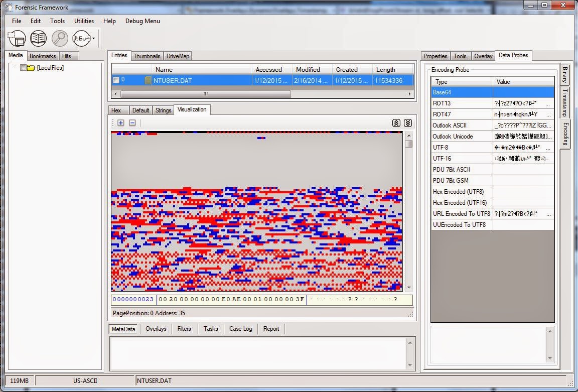Open the dropdown arrow beside the encoding icon
Screen dimensions: 578x392
point(94,38)
